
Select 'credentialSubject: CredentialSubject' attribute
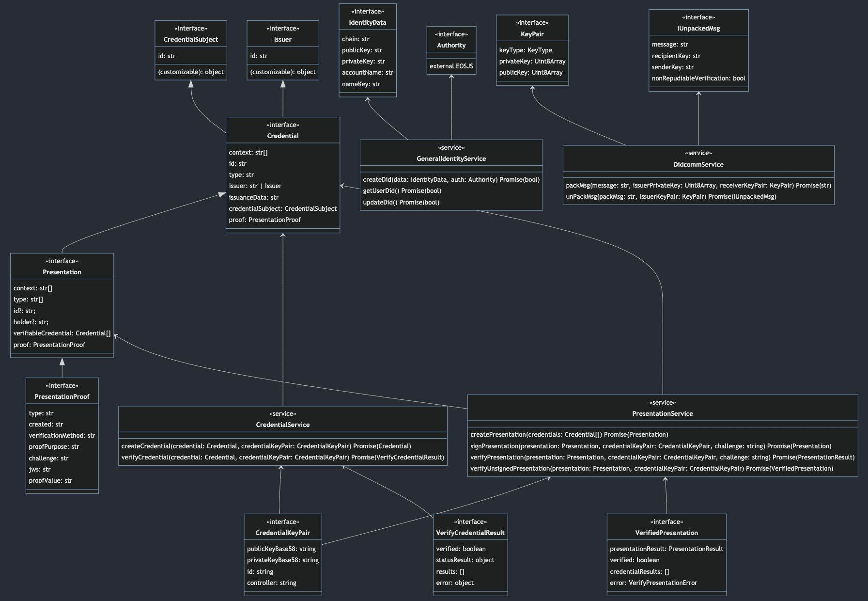[283, 209]
